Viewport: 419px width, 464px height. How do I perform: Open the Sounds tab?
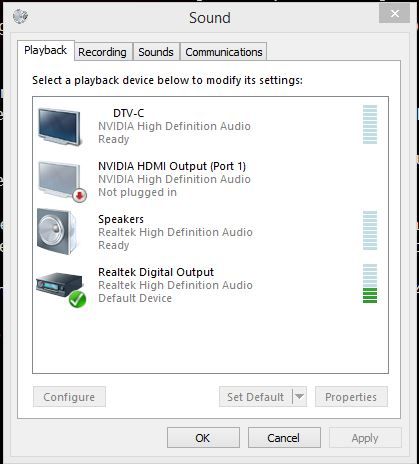(156, 52)
